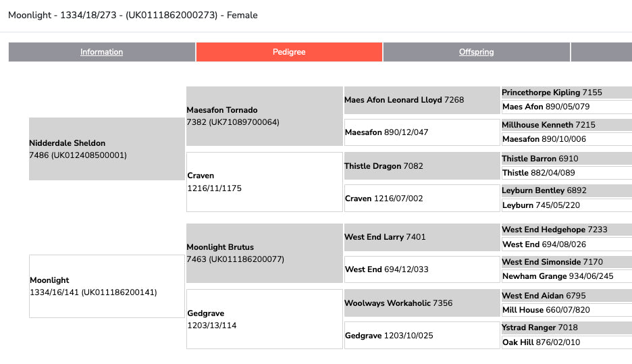Open the Moonlight Brutus pedigree entry

pos(264,253)
